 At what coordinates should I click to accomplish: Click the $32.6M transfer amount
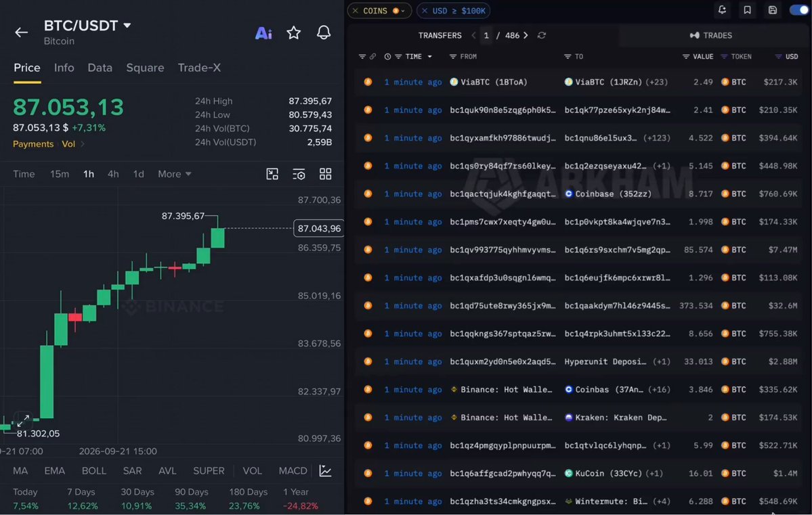(x=782, y=305)
